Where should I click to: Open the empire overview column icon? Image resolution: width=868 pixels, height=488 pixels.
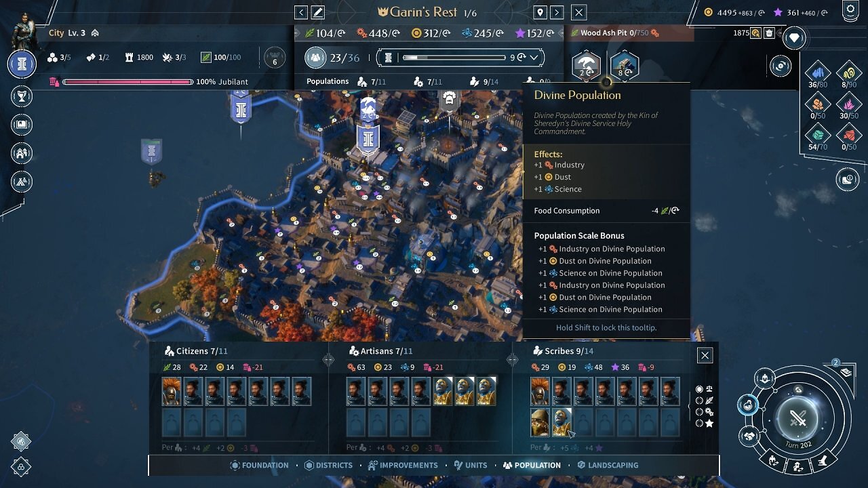point(22,64)
